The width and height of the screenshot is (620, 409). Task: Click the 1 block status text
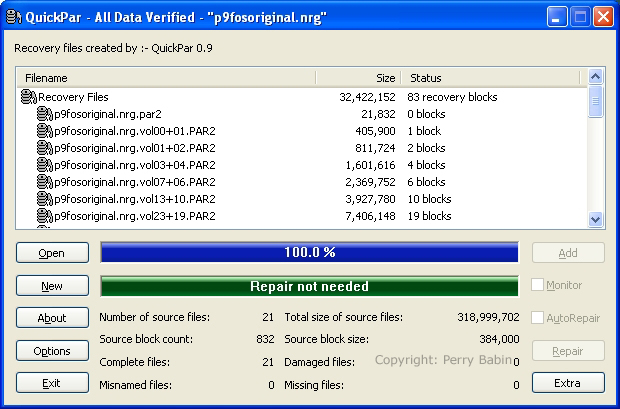pos(424,131)
